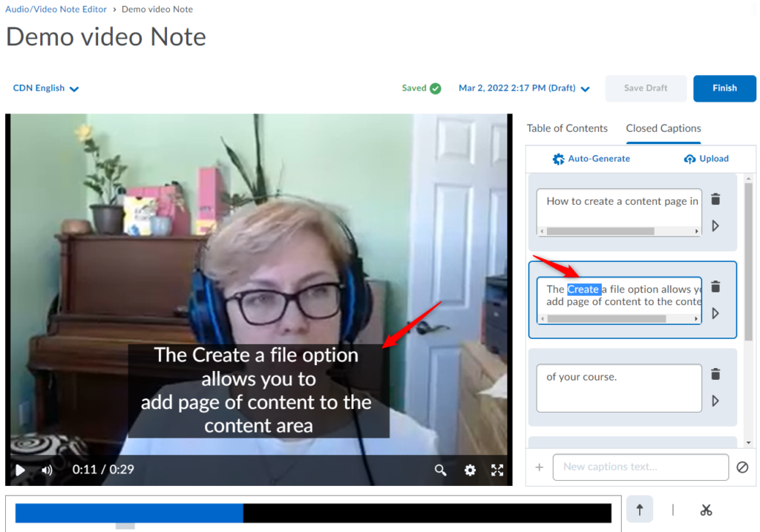Play the video in the player
The height and width of the screenshot is (532, 760).
(x=20, y=470)
